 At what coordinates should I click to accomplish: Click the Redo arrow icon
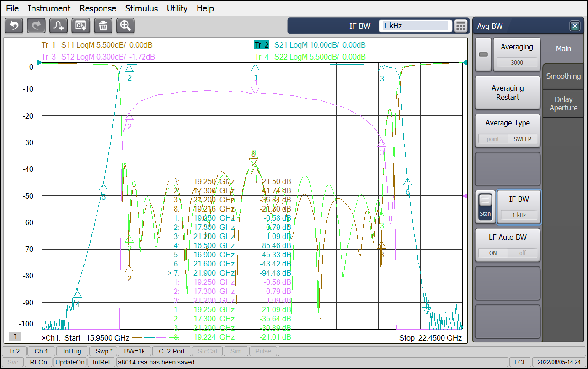coord(36,26)
